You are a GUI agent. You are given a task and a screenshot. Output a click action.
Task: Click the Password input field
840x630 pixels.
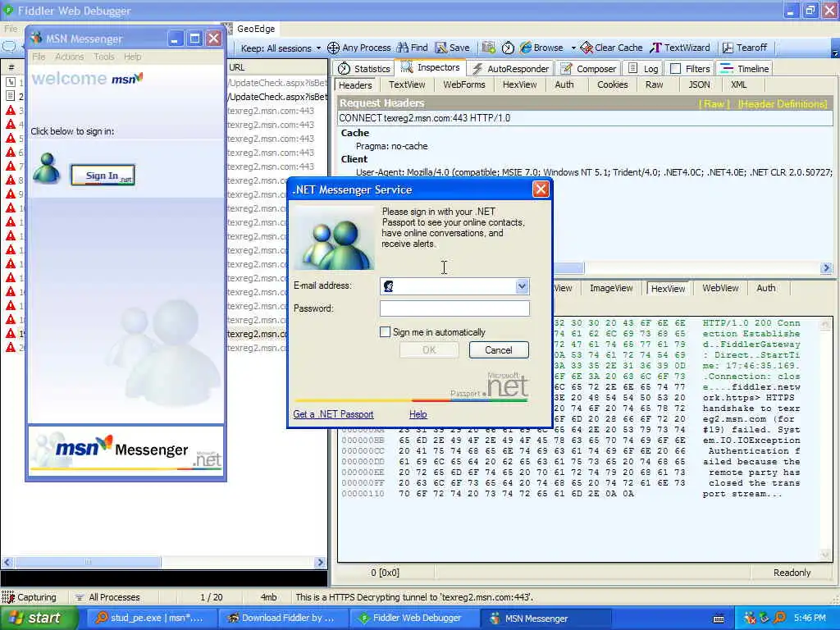pyautogui.click(x=454, y=308)
